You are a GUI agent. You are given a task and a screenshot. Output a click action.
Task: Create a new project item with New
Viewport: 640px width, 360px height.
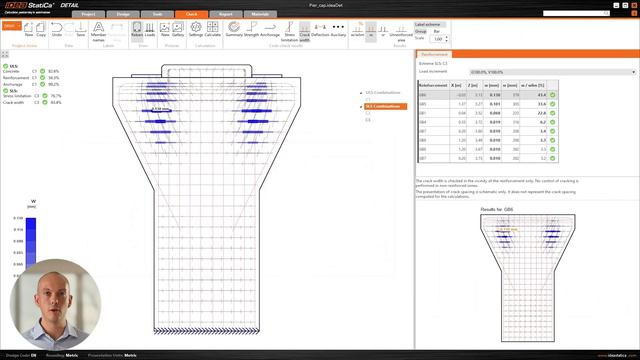(x=29, y=29)
